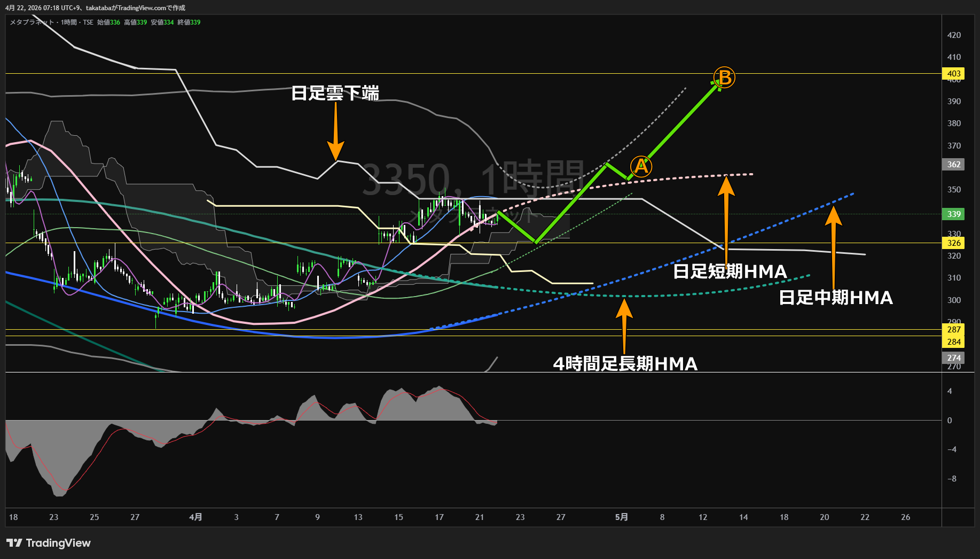Image resolution: width=980 pixels, height=559 pixels.
Task: Click the green 339 current price label
Action: (x=954, y=214)
